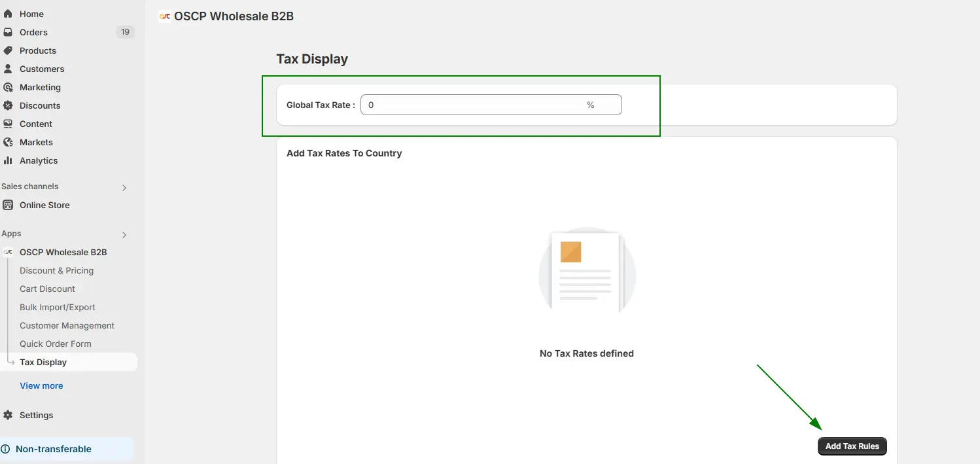Click the Home icon in sidebar

(x=8, y=14)
